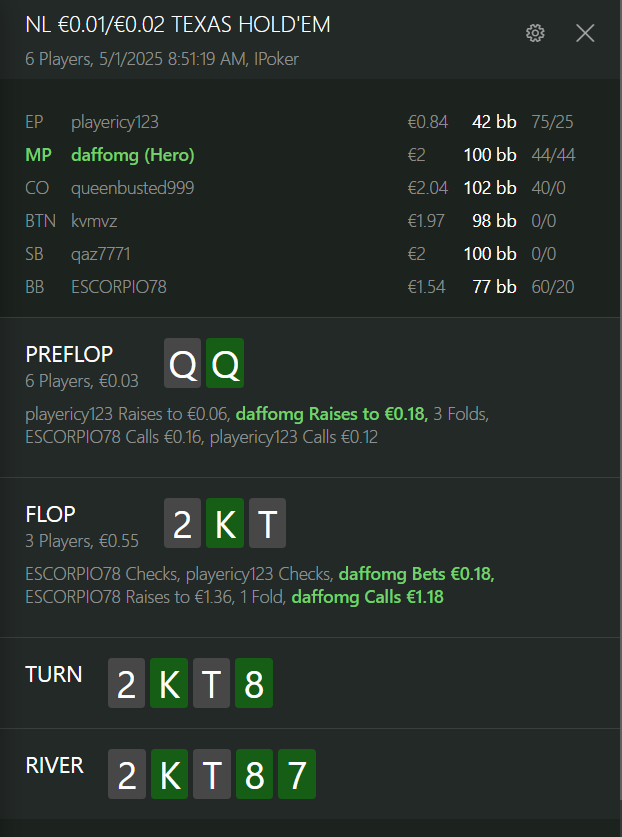Click the RIVER section label
This screenshot has width=622, height=837.
coord(54,765)
